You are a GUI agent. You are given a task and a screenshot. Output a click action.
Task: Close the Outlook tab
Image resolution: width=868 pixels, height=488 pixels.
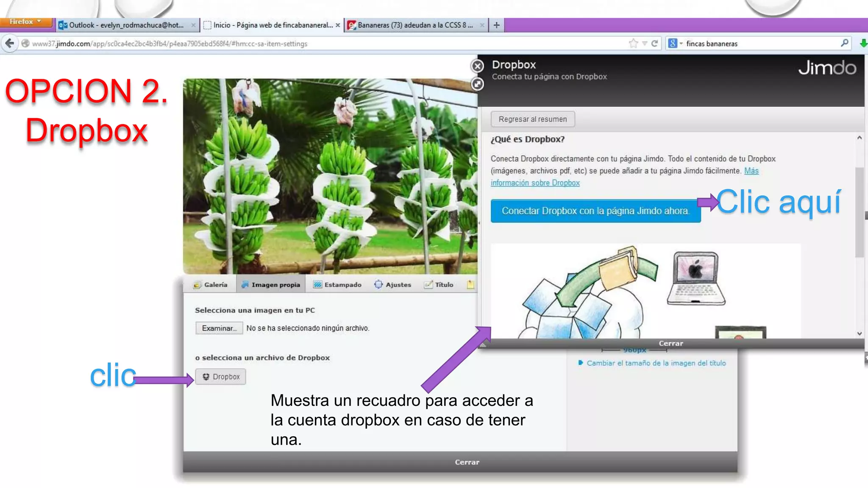coord(193,25)
